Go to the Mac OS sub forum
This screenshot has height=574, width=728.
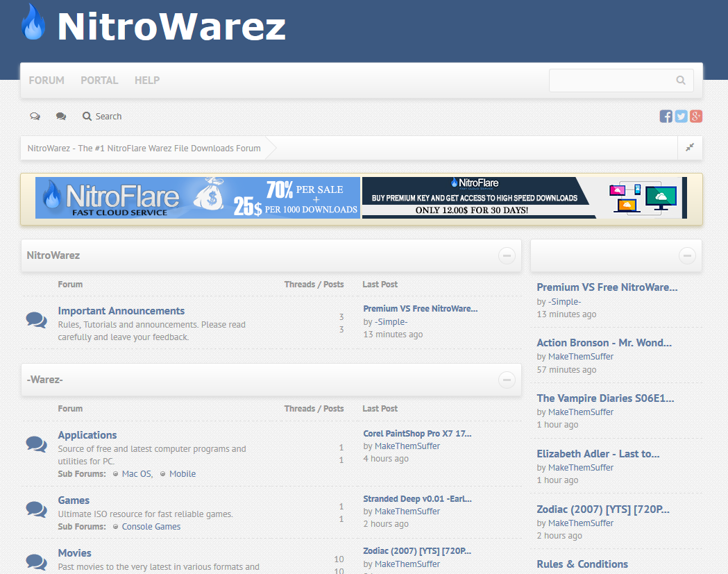coord(137,474)
